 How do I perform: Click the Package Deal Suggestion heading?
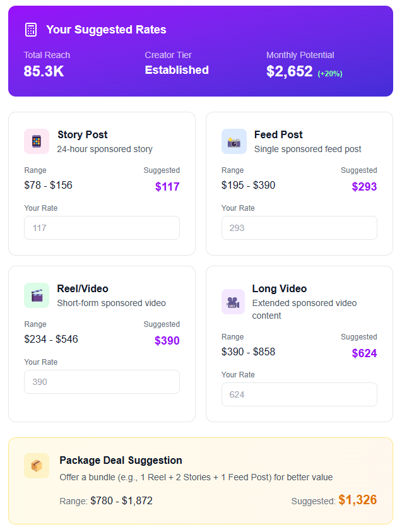[x=121, y=460]
